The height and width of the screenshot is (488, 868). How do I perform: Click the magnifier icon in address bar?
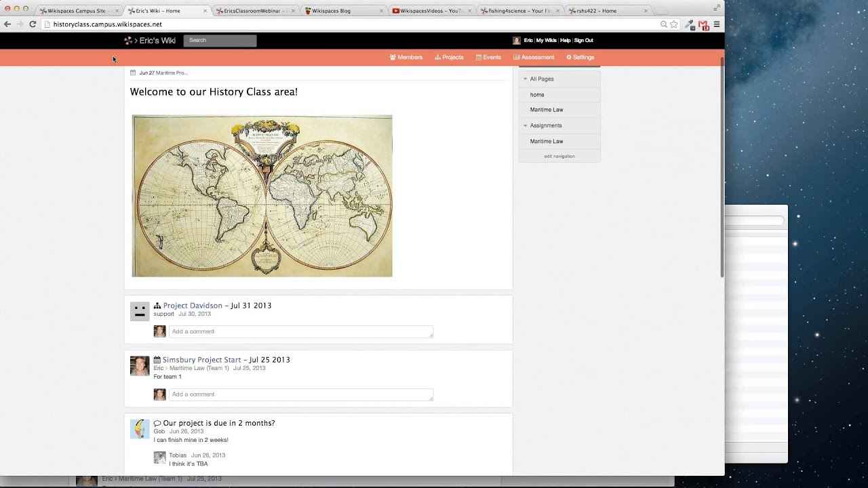tap(664, 24)
